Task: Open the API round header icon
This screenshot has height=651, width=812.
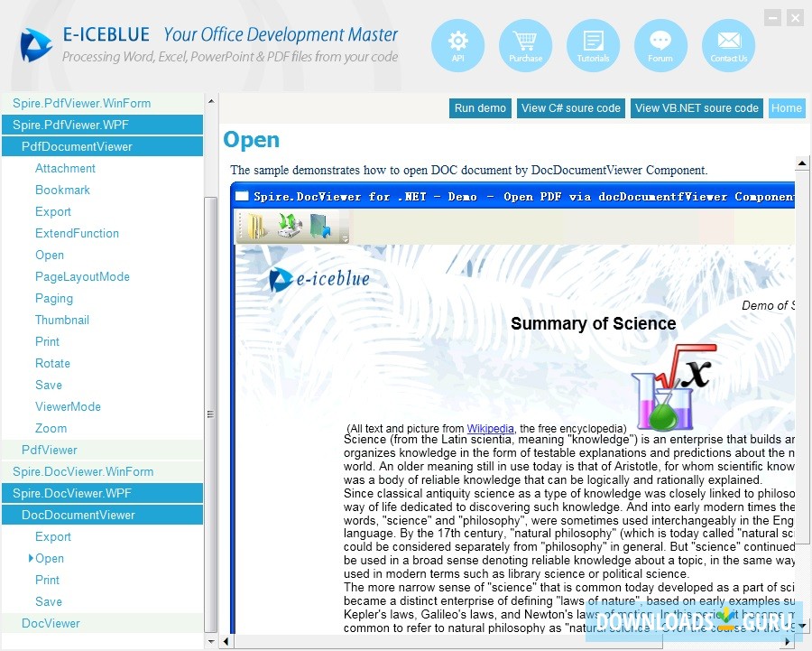Action: pos(457,46)
